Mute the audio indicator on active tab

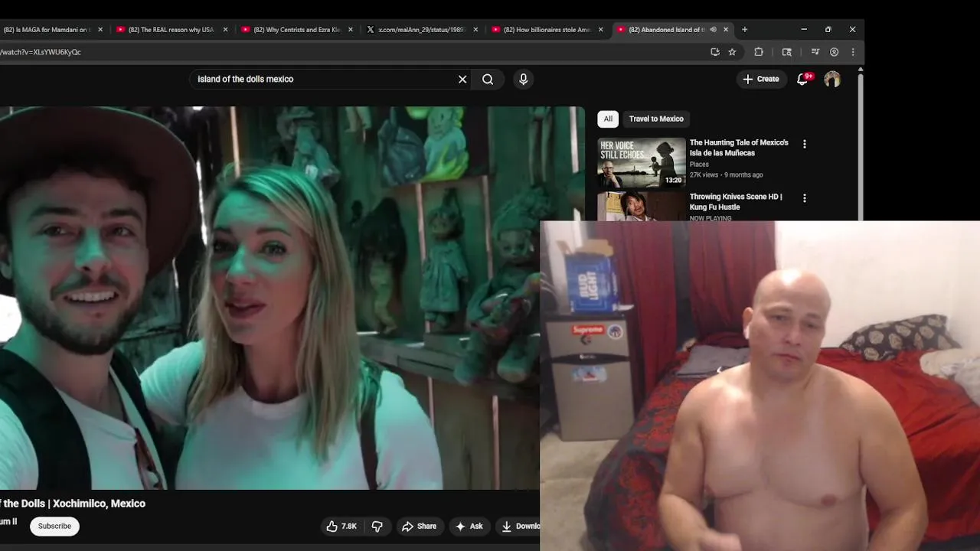[x=713, y=30]
